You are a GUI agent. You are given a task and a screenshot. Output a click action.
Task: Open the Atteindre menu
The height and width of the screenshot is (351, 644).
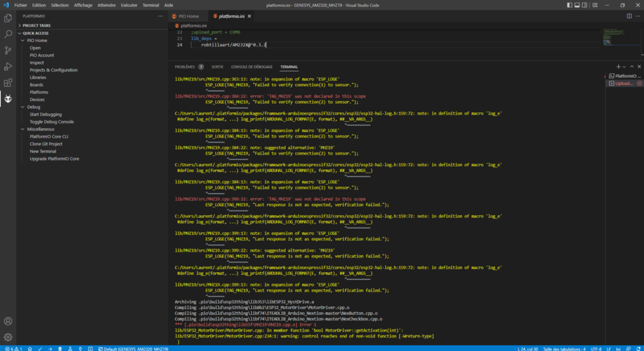click(106, 5)
